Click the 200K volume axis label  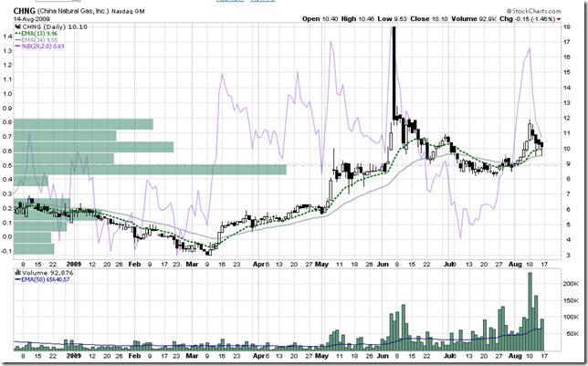click(570, 284)
